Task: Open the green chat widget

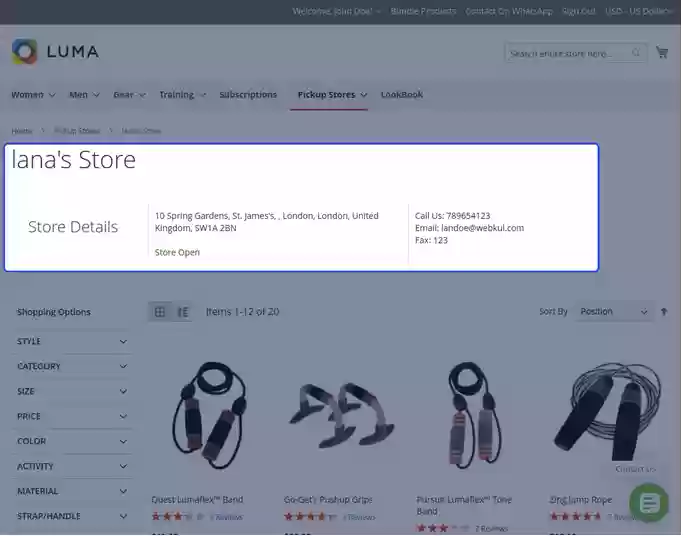Action: point(649,502)
